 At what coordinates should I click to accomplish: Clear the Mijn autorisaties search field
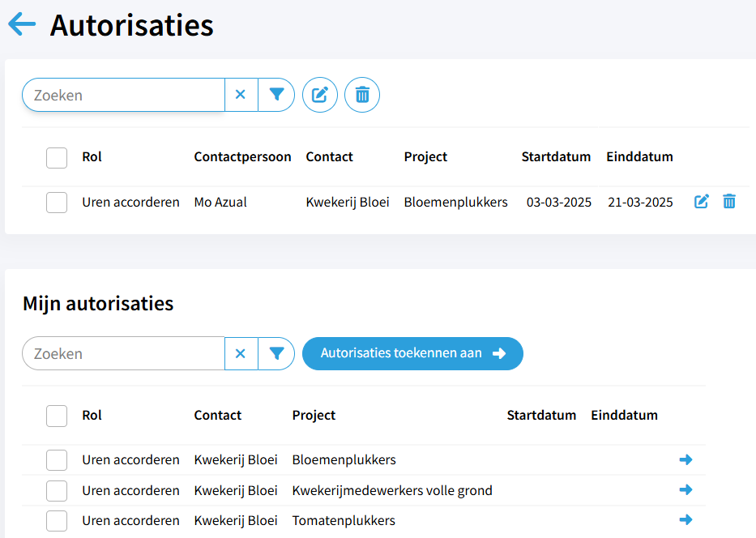(241, 353)
